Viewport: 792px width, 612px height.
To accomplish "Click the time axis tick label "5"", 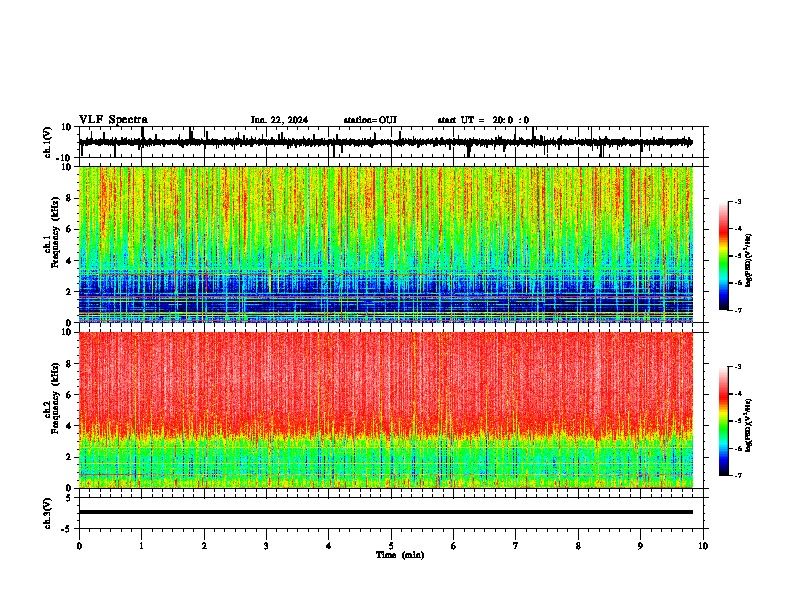I will [391, 546].
